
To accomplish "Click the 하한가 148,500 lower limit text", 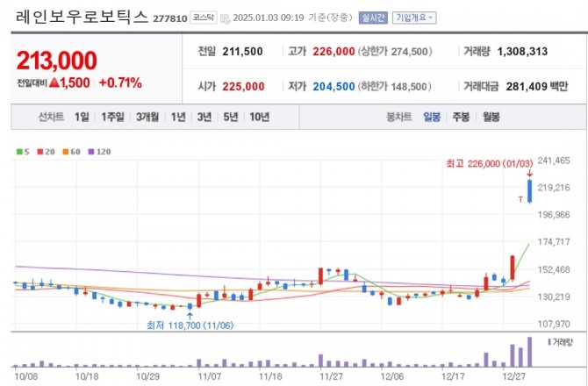I will click(x=395, y=87).
